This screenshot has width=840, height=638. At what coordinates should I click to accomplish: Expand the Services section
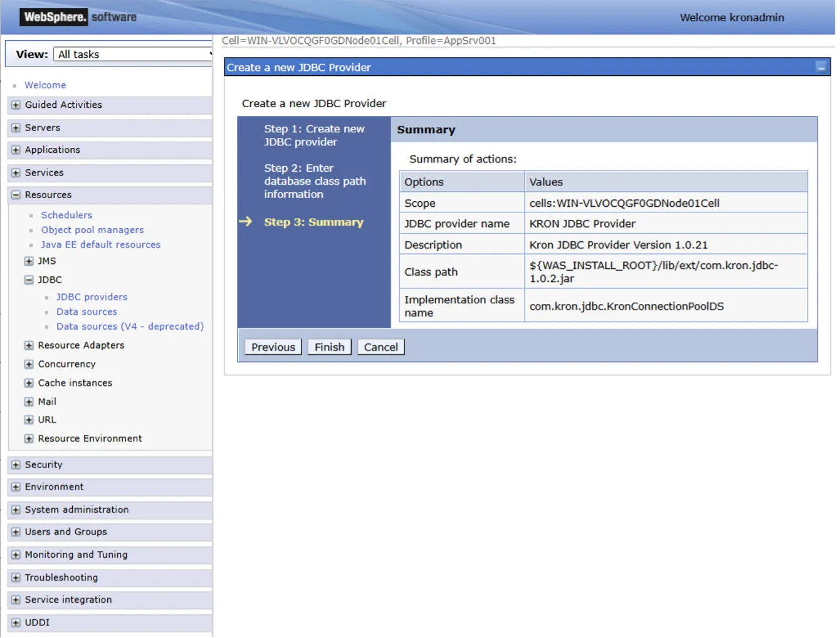tap(16, 173)
